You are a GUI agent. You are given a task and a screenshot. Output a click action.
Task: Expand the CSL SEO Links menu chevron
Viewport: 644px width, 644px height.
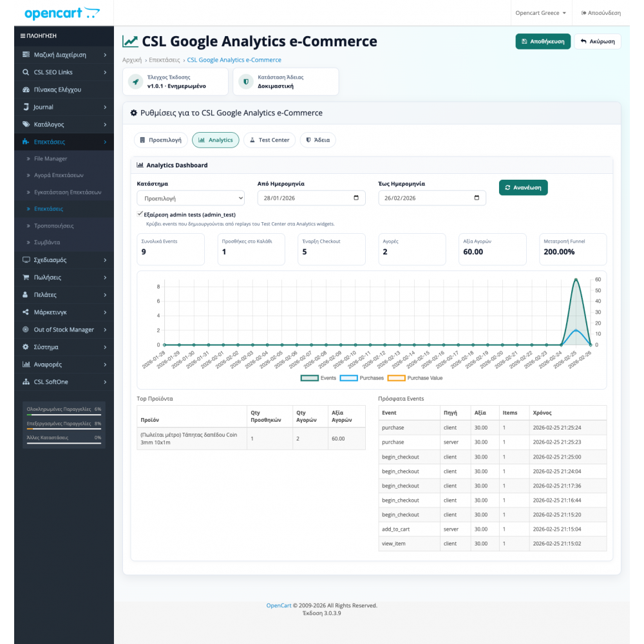pos(105,72)
